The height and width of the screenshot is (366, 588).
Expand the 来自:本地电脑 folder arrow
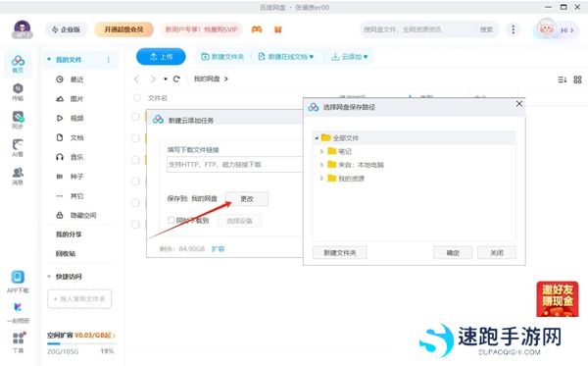pos(321,165)
